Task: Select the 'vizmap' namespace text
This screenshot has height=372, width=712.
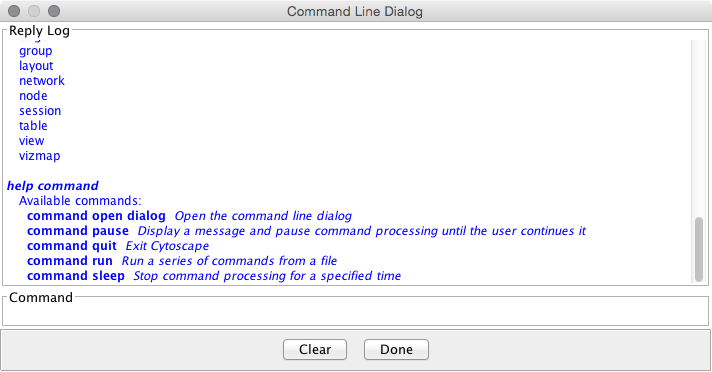Action: (x=40, y=156)
